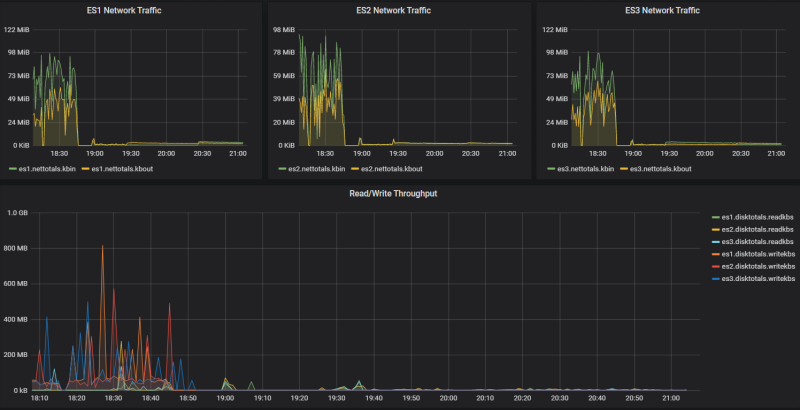This screenshot has width=800, height=410.
Task: Click 78 MiB label in ES2 Network Traffic
Action: point(284,52)
